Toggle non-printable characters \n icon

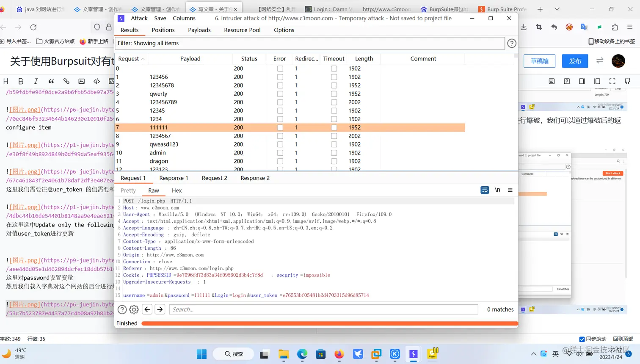coord(497,190)
